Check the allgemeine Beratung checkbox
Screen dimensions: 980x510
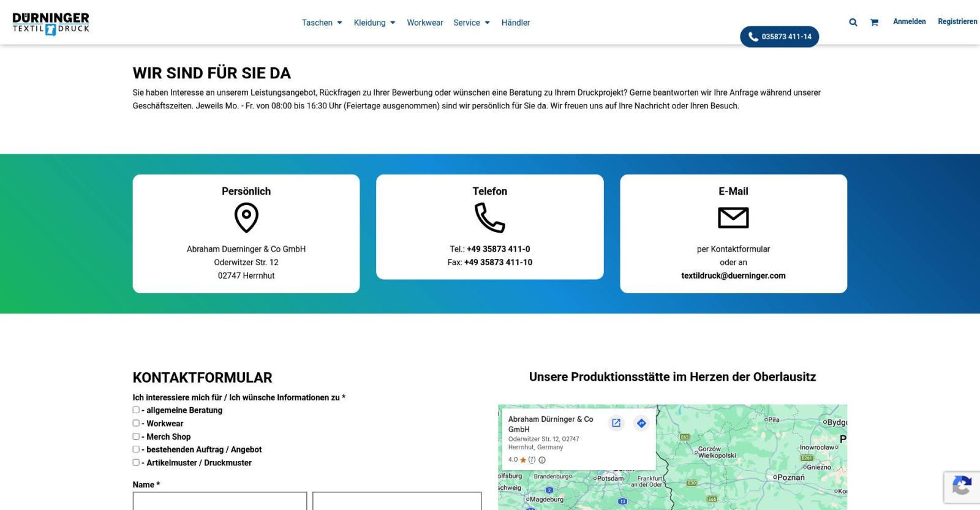(x=136, y=410)
